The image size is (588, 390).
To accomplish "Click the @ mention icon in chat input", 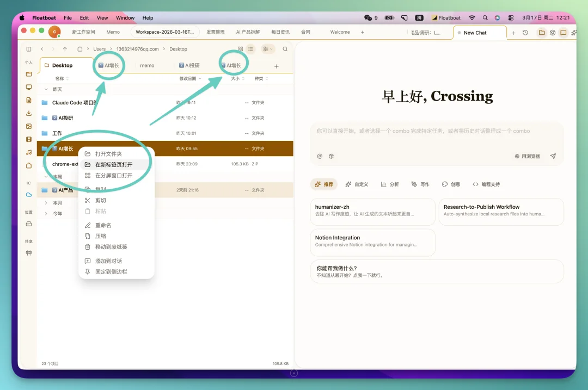I will point(320,156).
